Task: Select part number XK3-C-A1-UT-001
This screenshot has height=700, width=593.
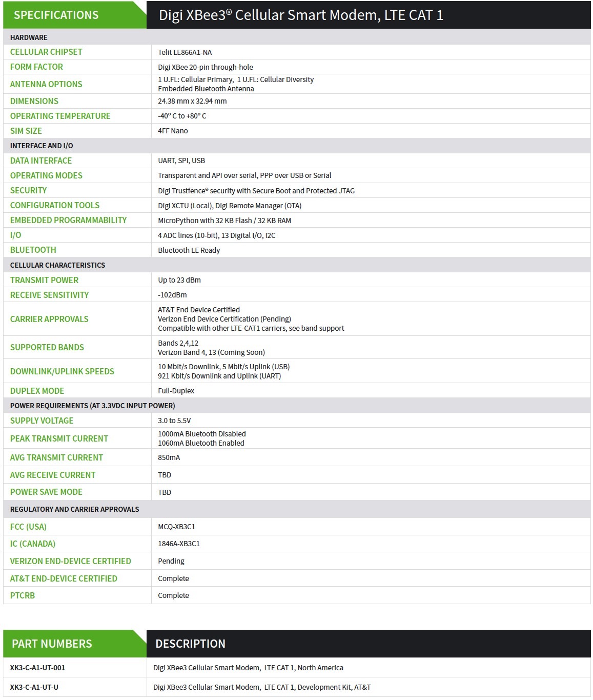Action: coord(37,668)
